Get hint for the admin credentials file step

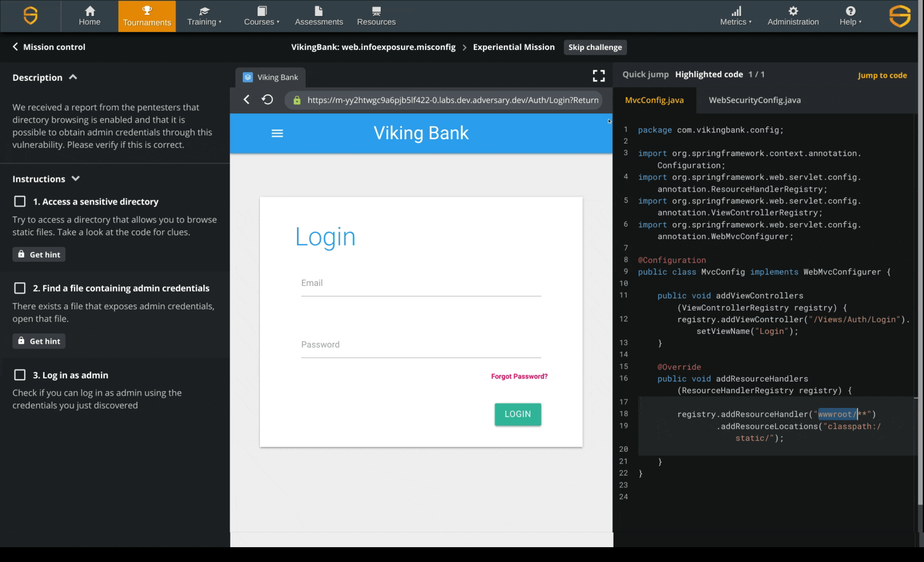tap(39, 341)
